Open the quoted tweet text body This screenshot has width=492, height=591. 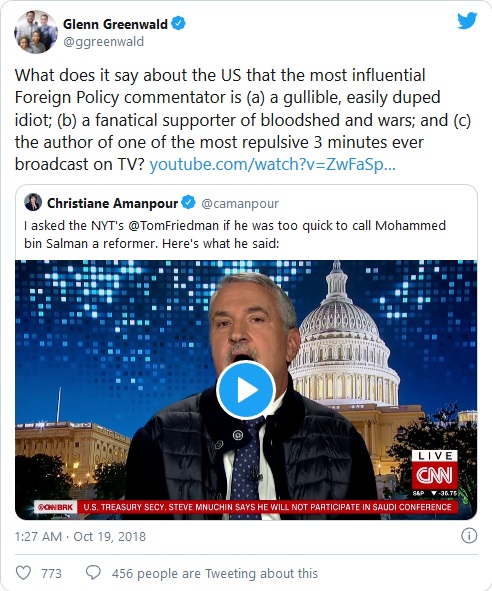(x=235, y=234)
